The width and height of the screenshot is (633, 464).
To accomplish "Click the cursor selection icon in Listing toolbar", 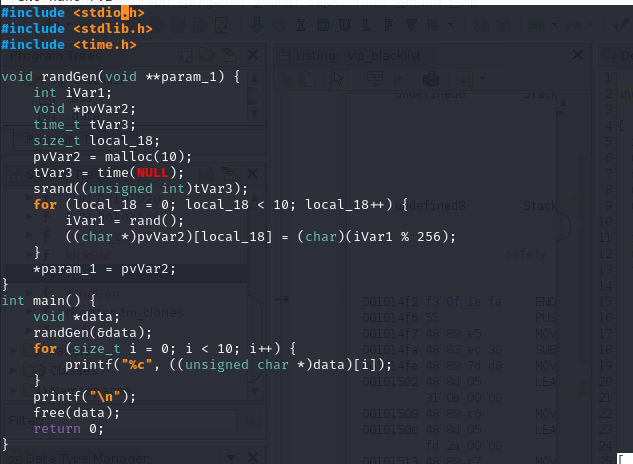I will pyautogui.click(x=337, y=78).
